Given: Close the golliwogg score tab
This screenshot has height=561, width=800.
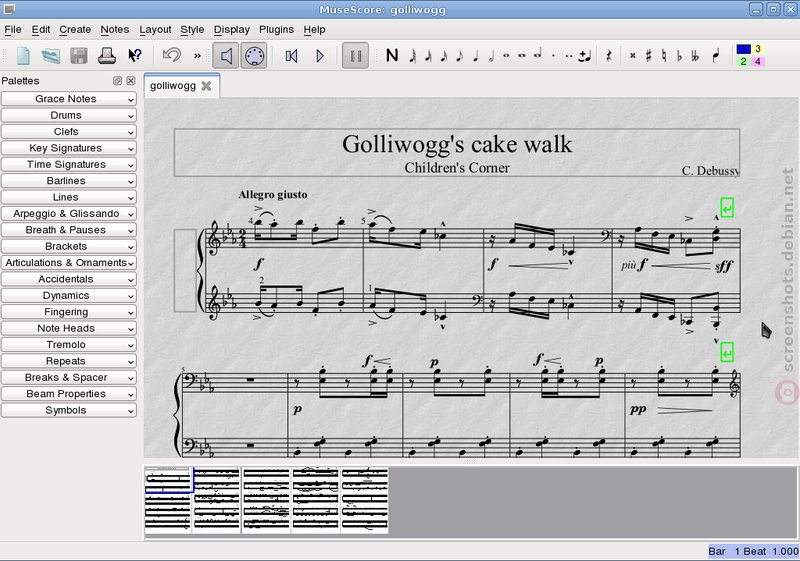Looking at the screenshot, I should [x=206, y=86].
